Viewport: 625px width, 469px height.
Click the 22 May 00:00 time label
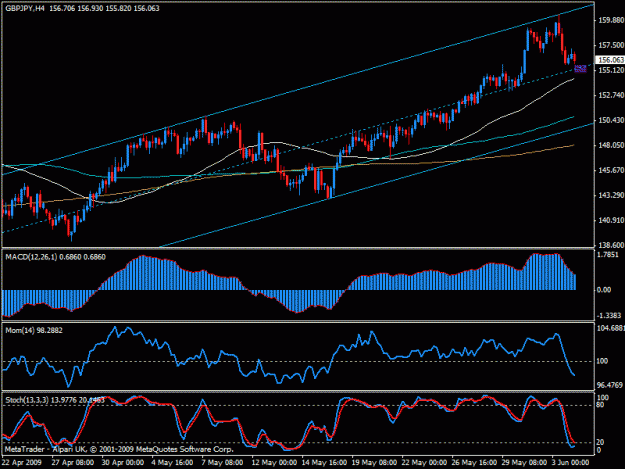424,463
